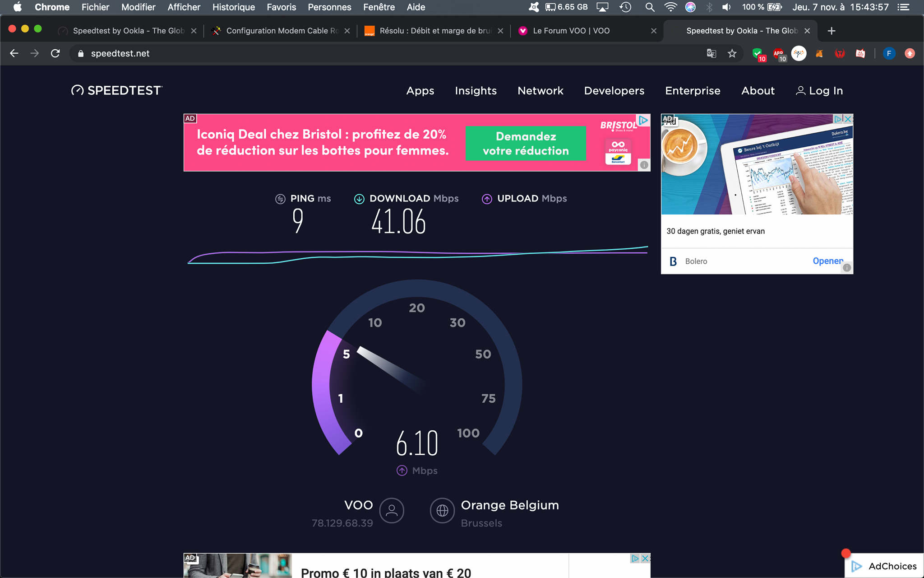Open the Chrome menu in the menu bar
This screenshot has width=924, height=578.
pos(52,7)
